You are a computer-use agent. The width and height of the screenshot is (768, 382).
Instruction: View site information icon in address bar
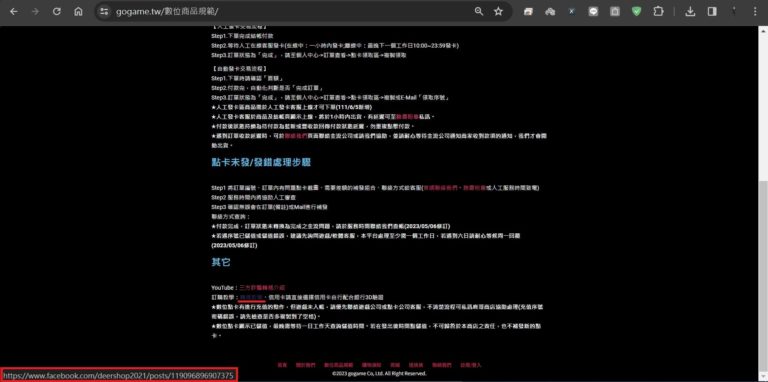(103, 12)
